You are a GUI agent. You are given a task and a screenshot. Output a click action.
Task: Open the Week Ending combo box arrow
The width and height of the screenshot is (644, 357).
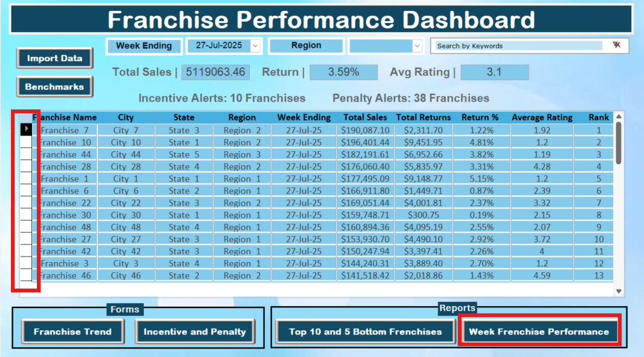click(x=255, y=46)
